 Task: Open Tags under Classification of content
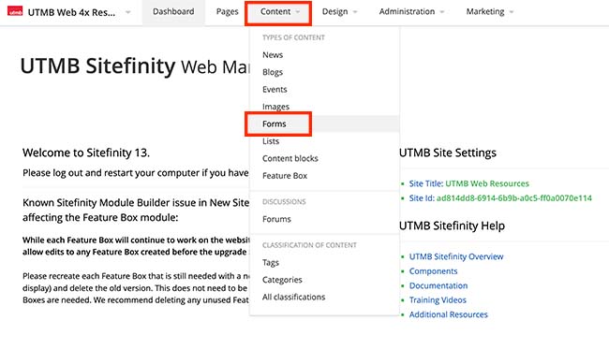pyautogui.click(x=271, y=263)
